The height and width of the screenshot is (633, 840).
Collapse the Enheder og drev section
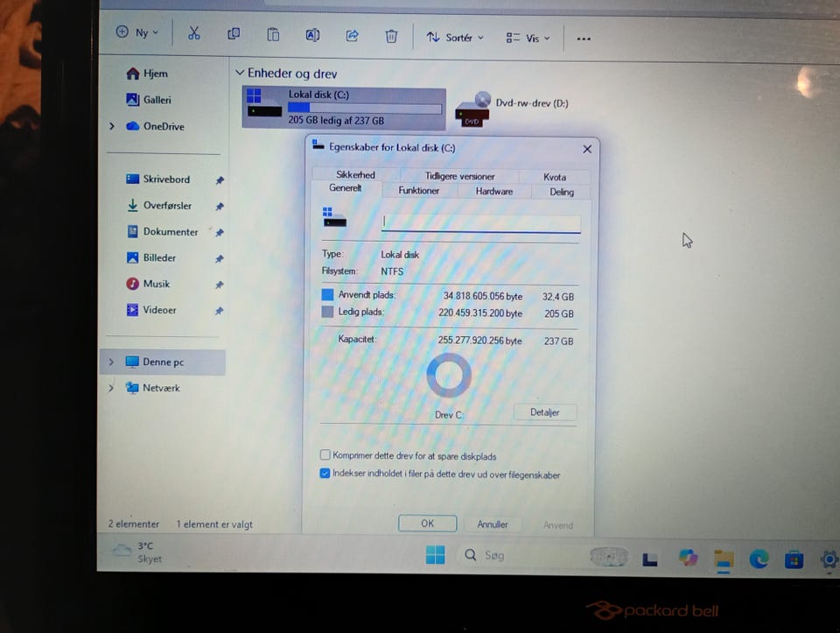pyautogui.click(x=240, y=73)
